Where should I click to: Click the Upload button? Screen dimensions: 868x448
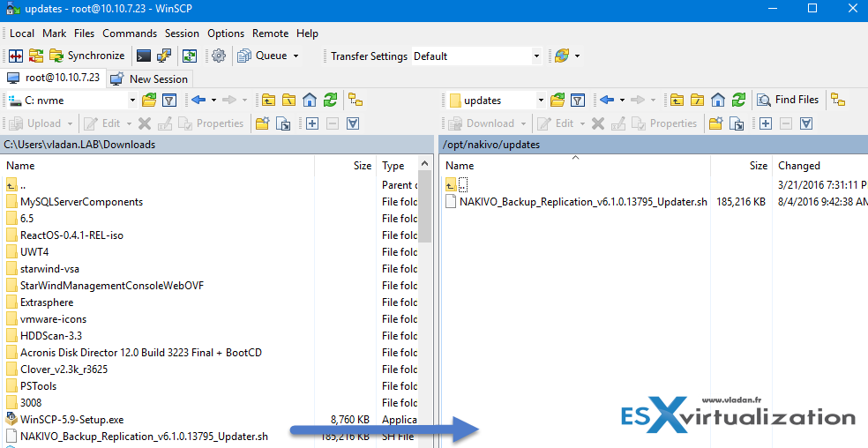click(x=35, y=123)
